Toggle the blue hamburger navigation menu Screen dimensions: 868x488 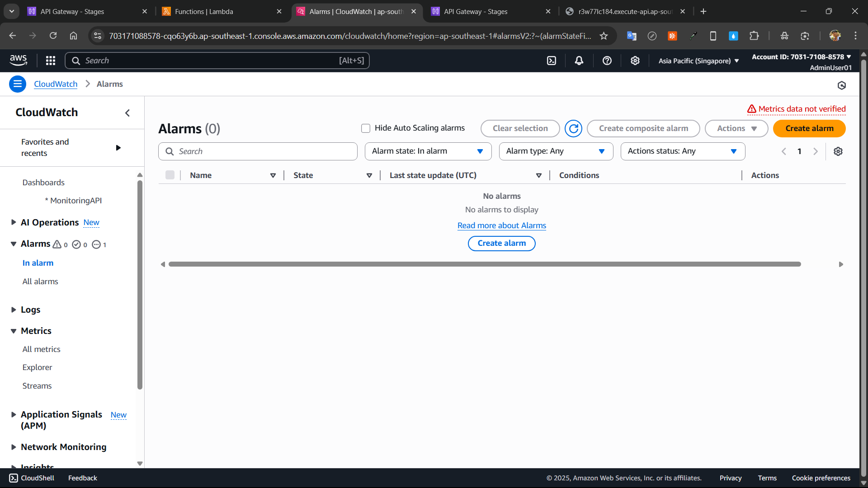(x=18, y=84)
